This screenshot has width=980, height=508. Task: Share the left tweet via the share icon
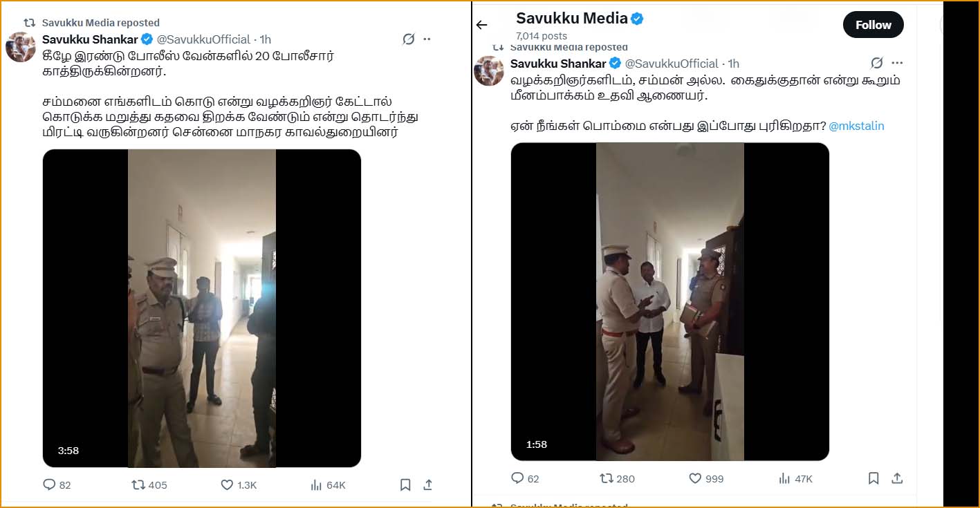[428, 485]
